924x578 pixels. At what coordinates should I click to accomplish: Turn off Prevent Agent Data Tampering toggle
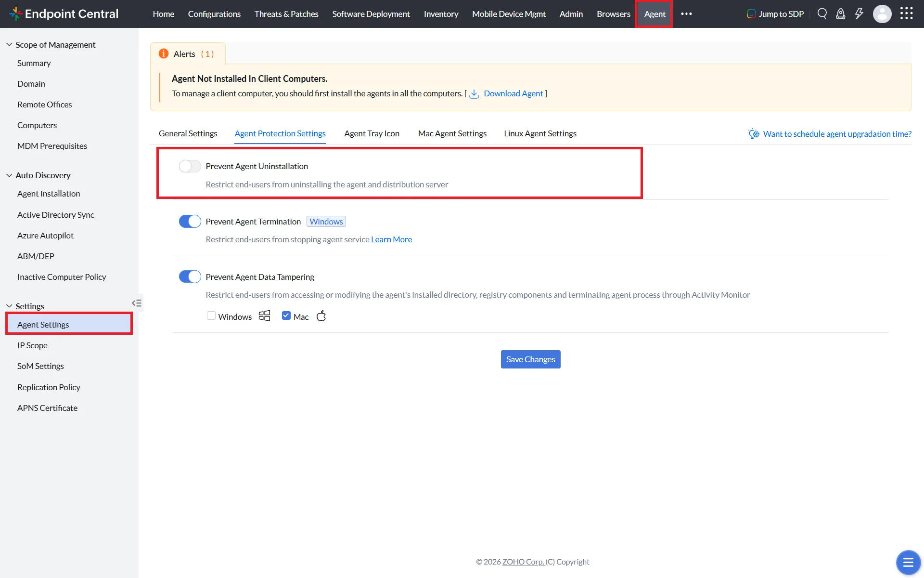190,277
